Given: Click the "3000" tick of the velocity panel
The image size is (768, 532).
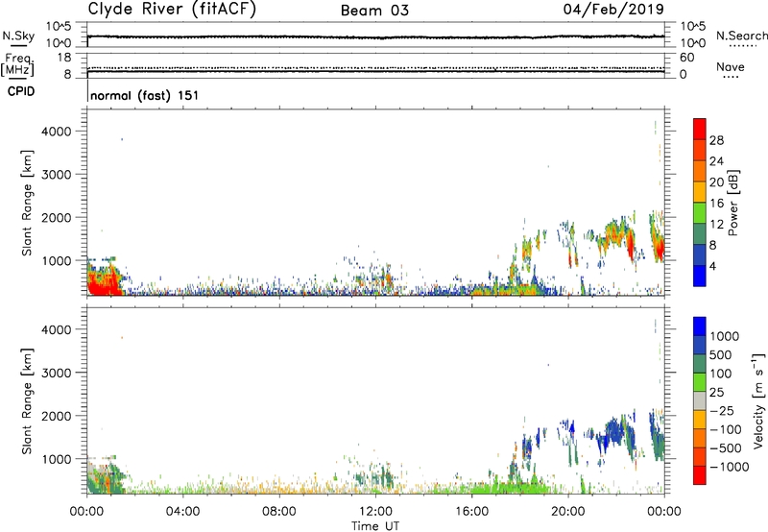Looking at the screenshot, I should pos(56,374).
